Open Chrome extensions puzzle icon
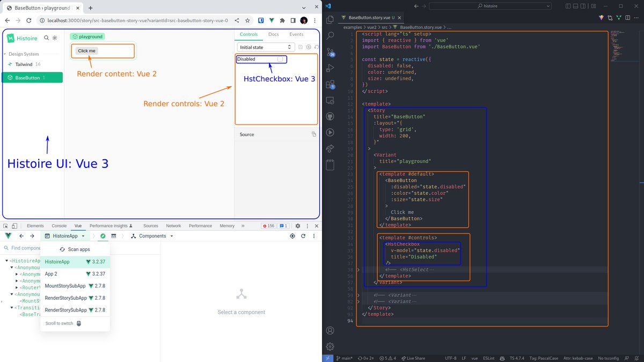The width and height of the screenshot is (644, 362). [282, 20]
